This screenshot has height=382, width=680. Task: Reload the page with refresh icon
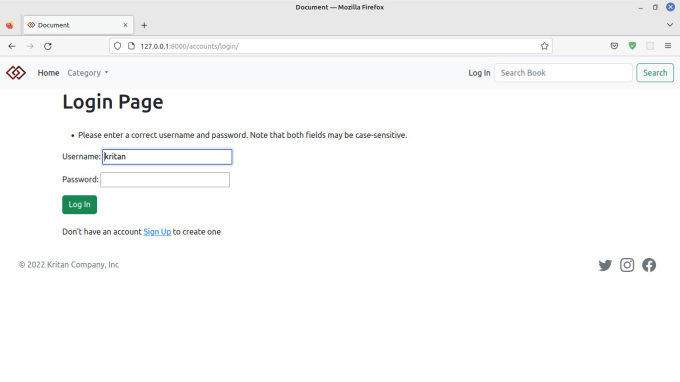[x=48, y=46]
